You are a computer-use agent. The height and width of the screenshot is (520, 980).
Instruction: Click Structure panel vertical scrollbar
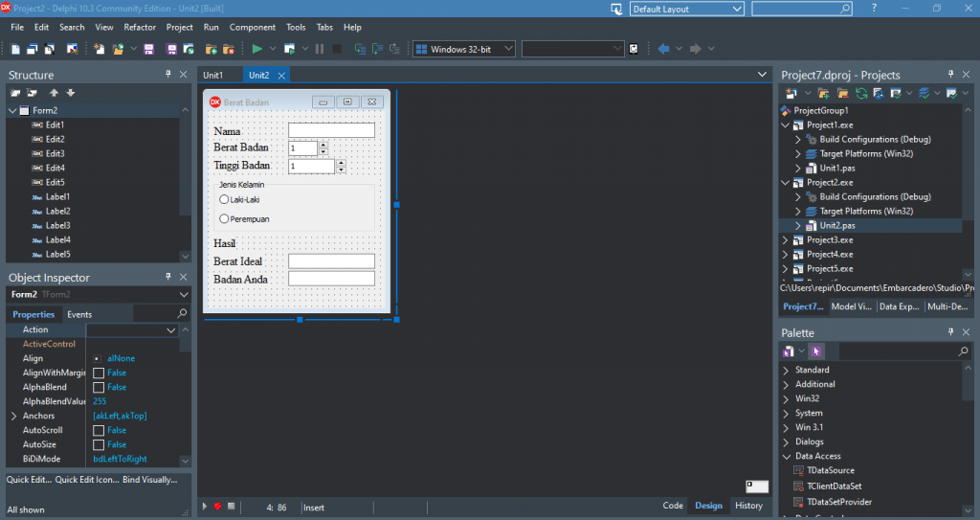click(185, 183)
